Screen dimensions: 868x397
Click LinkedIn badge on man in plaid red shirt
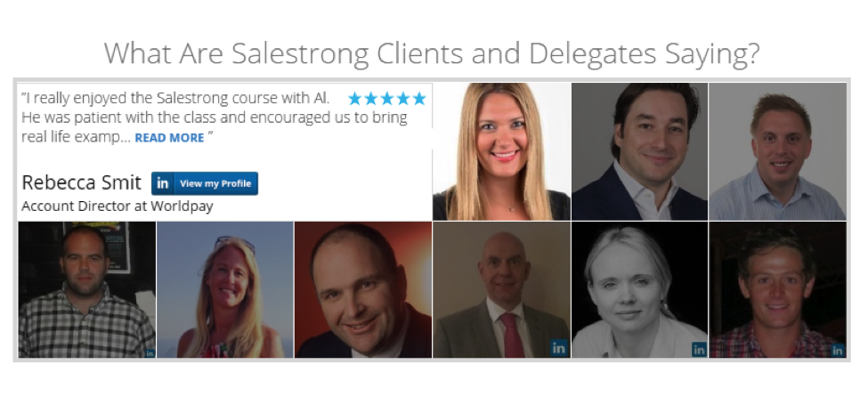click(x=838, y=350)
